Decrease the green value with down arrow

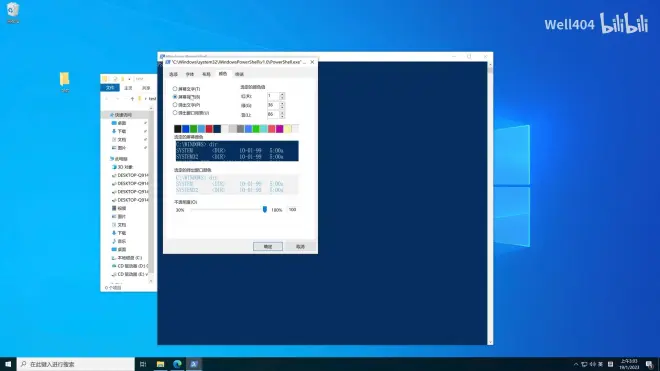tap(282, 107)
